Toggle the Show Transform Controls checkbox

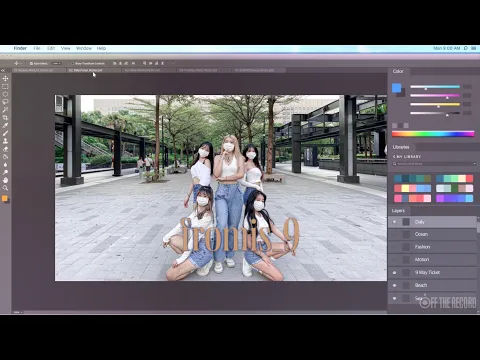pyautogui.click(x=72, y=63)
